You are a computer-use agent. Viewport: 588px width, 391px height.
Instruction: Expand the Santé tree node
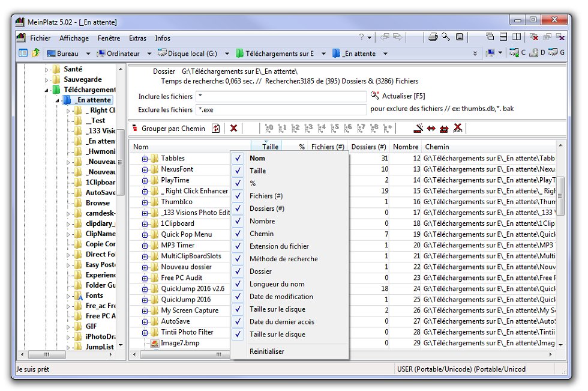(47, 70)
